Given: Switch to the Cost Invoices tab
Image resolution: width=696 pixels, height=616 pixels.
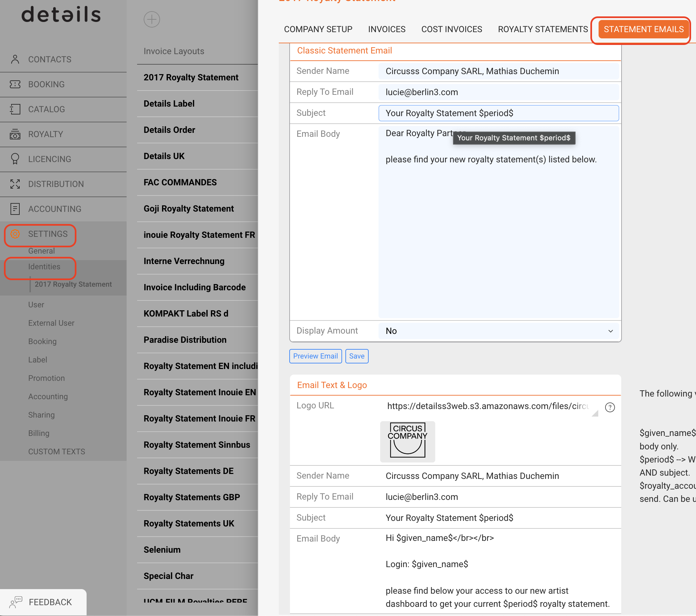Looking at the screenshot, I should pyautogui.click(x=452, y=29).
